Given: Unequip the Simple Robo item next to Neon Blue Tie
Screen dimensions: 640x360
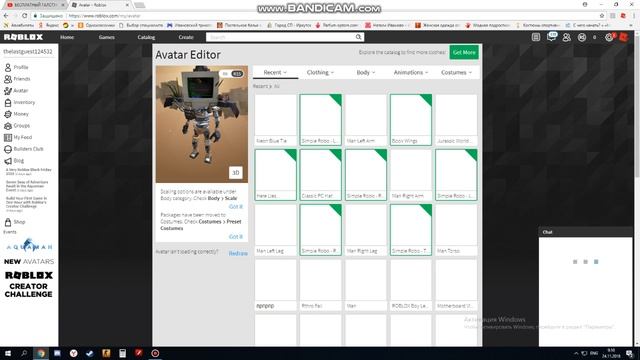Looking at the screenshot, I should tap(320, 120).
